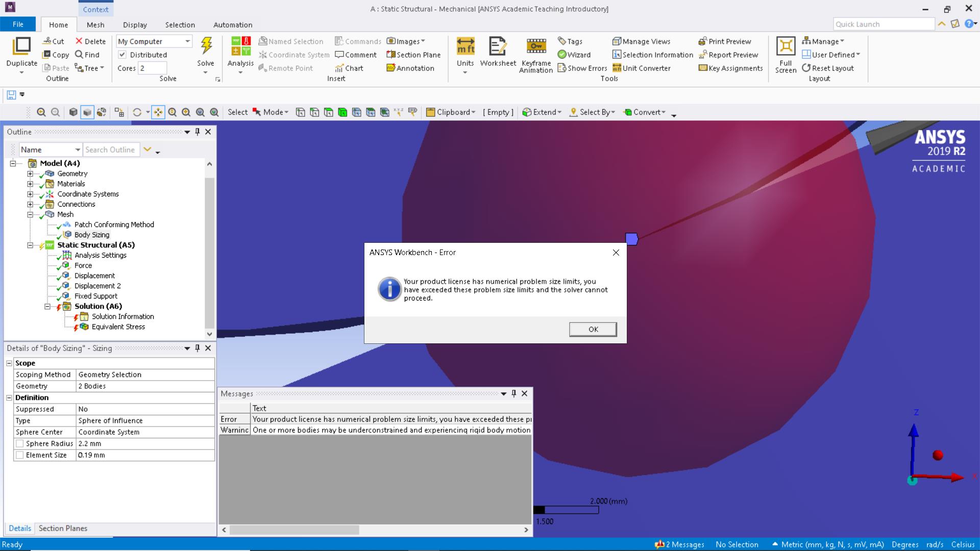Image resolution: width=980 pixels, height=551 pixels.
Task: Open the Worksheet tool
Action: (x=498, y=46)
